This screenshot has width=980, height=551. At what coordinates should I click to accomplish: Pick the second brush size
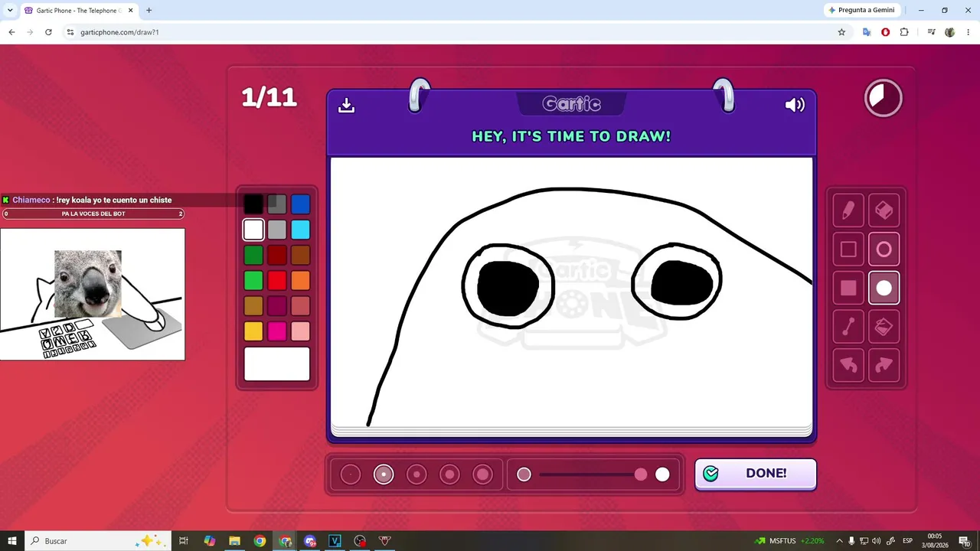pos(384,474)
